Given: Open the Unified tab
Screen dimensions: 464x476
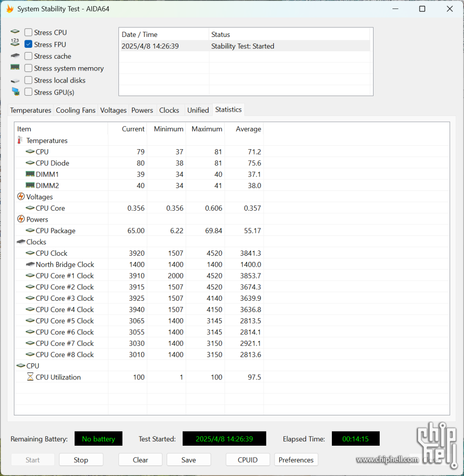Looking at the screenshot, I should [x=198, y=110].
